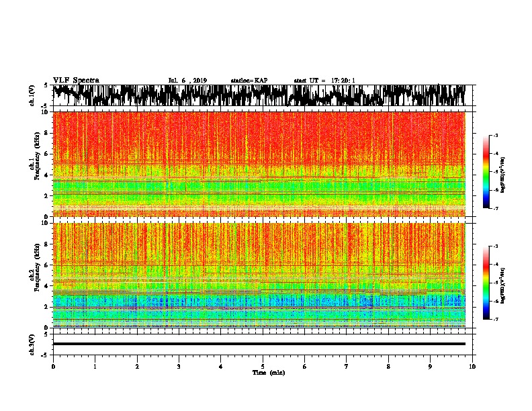
Task: Click the ch.1 voltage waveform trace panel
Action: (x=263, y=95)
